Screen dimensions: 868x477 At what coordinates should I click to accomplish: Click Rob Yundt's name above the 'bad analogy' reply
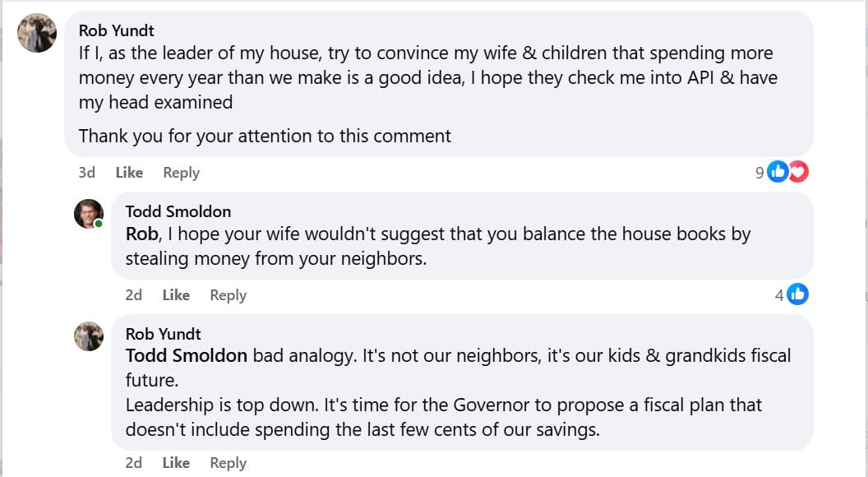(164, 334)
